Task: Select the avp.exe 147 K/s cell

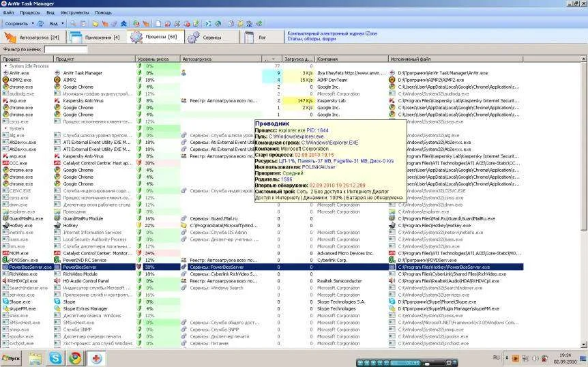Action: 299,100
